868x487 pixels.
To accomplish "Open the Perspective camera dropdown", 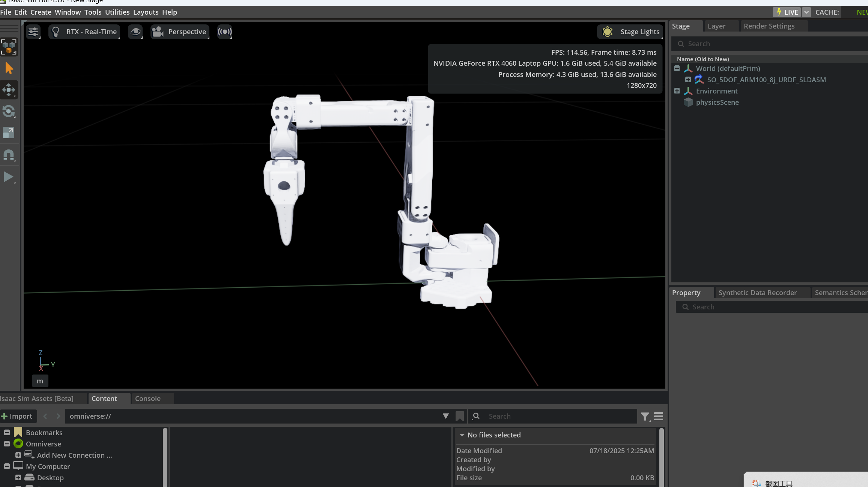I will coord(180,32).
